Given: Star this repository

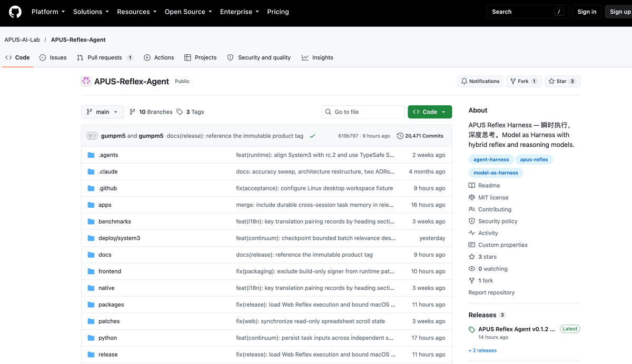Looking at the screenshot, I should pyautogui.click(x=562, y=81).
